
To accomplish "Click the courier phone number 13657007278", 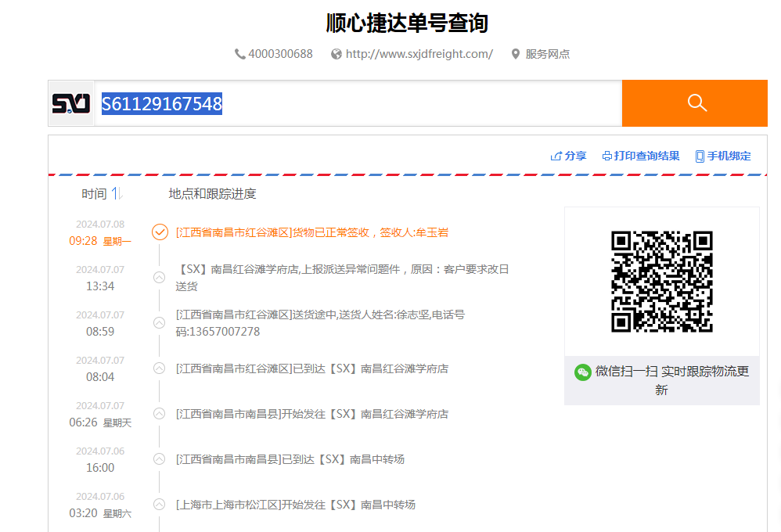I will point(225,332).
